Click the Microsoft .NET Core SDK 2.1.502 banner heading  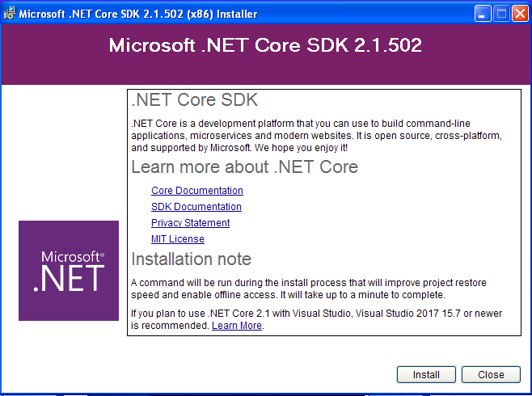(265, 45)
